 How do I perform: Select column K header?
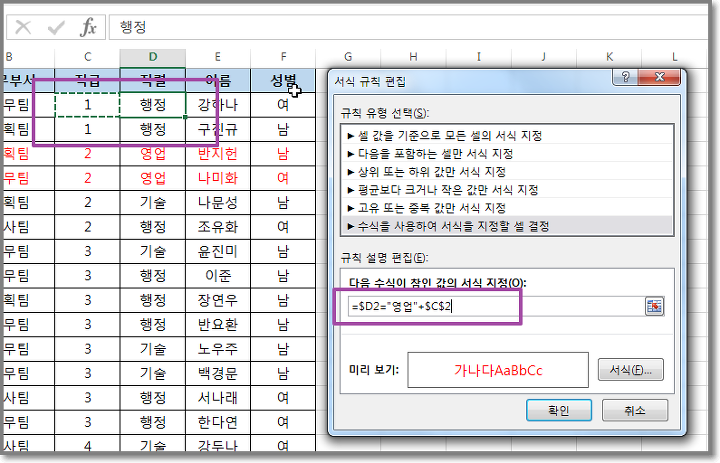pyautogui.click(x=609, y=57)
